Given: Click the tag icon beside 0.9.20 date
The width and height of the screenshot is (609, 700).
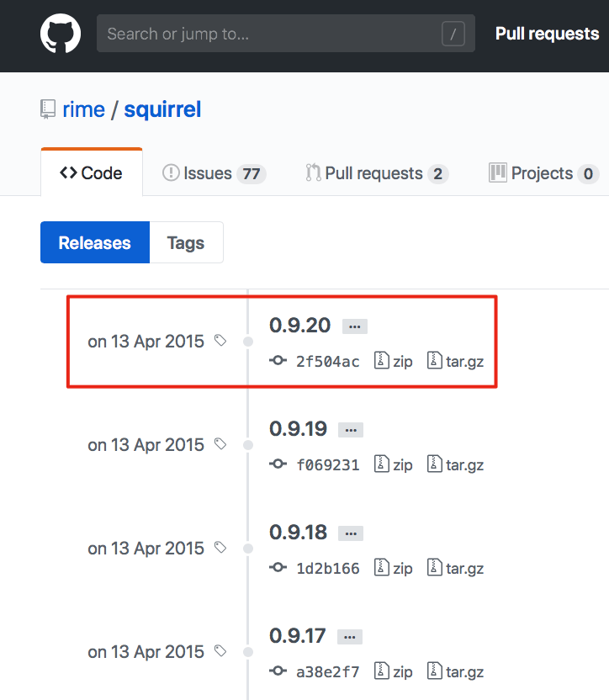Looking at the screenshot, I should (220, 341).
